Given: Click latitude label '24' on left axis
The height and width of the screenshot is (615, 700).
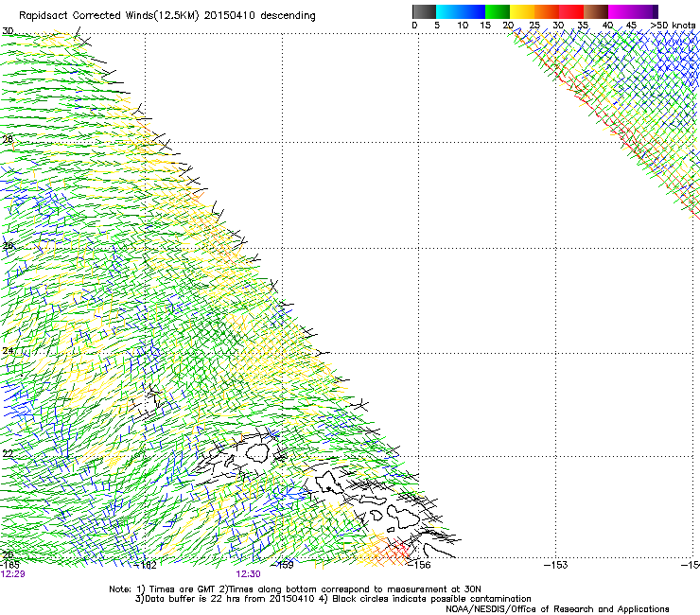Looking at the screenshot, I should [x=8, y=351].
